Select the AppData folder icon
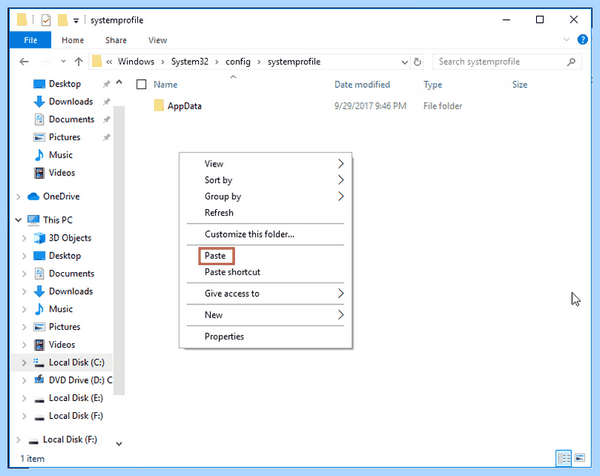This screenshot has width=600, height=476. pyautogui.click(x=159, y=106)
